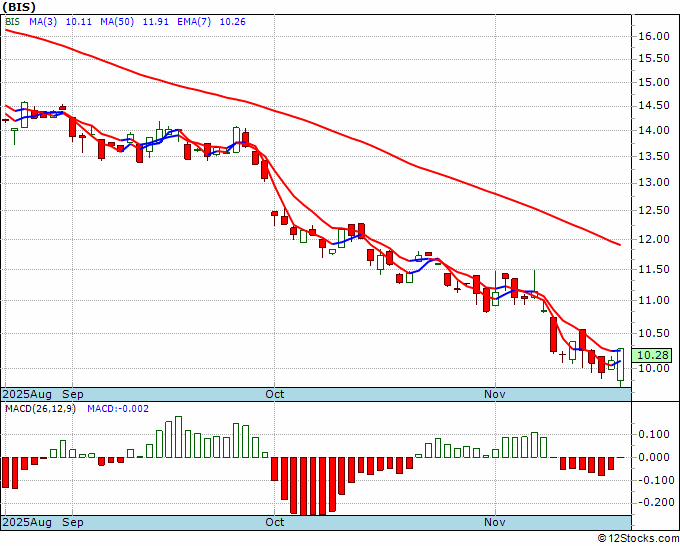Click the MA(50) indicator label
Viewport: 680px width, 546px height.
(x=117, y=21)
